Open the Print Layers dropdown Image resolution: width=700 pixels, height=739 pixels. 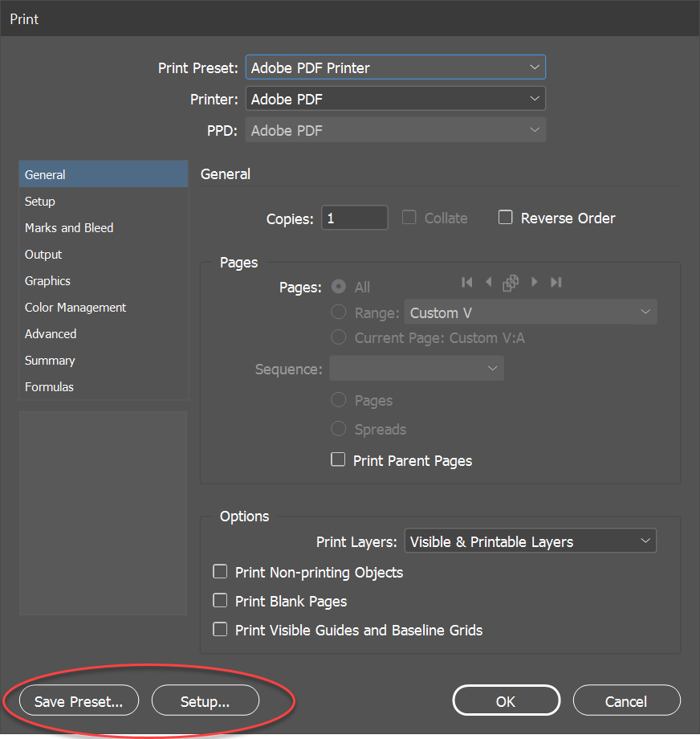(530, 541)
